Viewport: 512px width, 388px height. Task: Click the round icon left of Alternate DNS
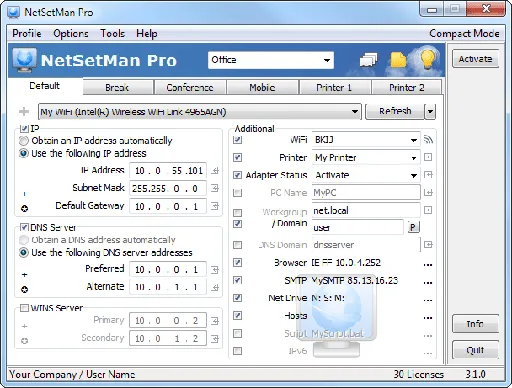point(24,289)
